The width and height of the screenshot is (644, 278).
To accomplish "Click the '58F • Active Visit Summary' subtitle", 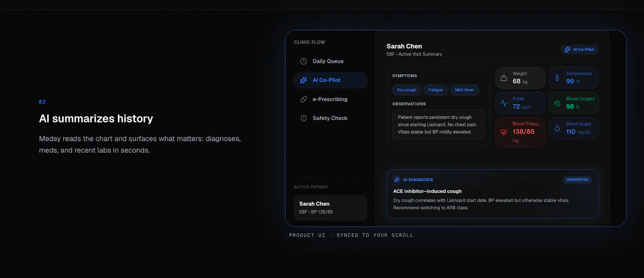I will 414,54.
